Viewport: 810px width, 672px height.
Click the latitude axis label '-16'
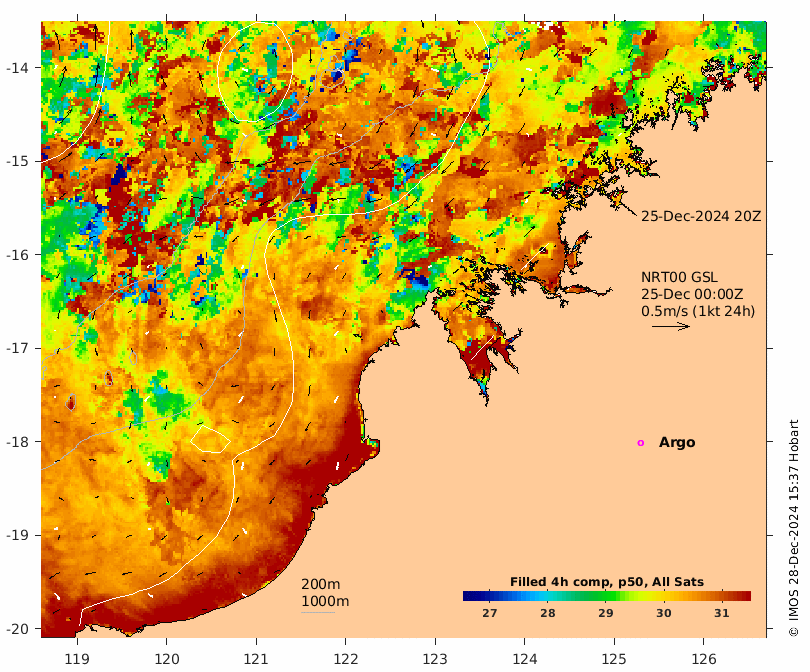pyautogui.click(x=17, y=255)
